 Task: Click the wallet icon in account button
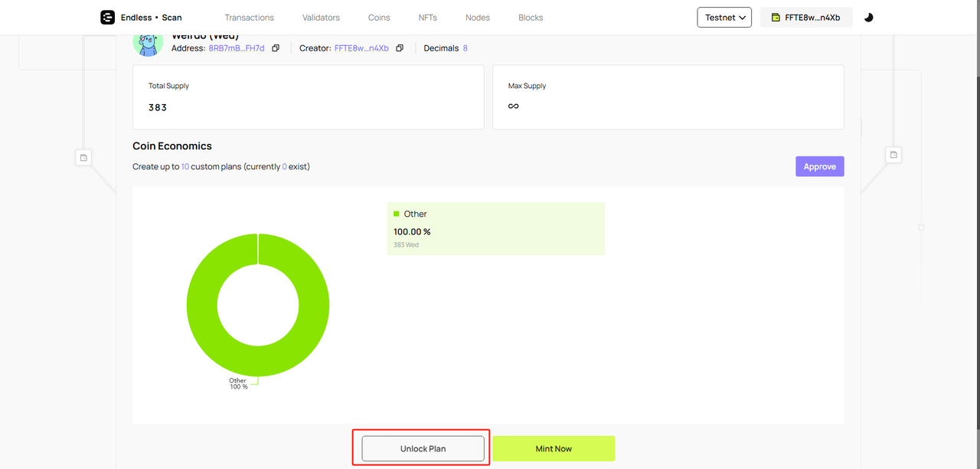tap(776, 18)
